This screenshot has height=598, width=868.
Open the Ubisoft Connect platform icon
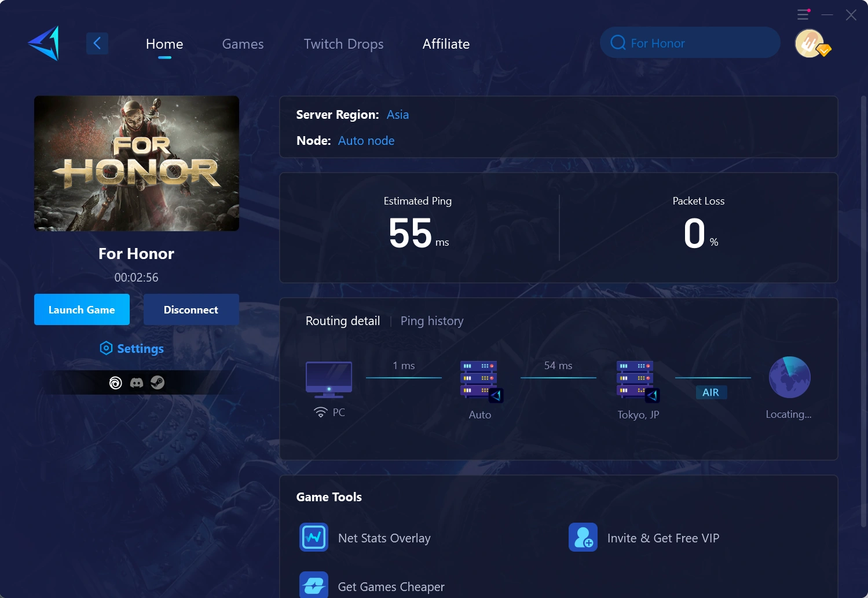pyautogui.click(x=116, y=382)
